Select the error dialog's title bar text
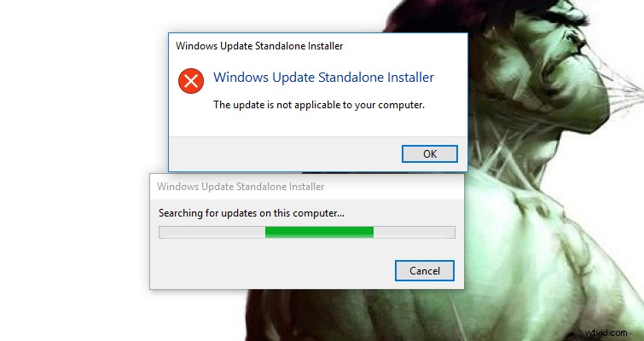Screen dimensions: 644x341 click(x=259, y=46)
